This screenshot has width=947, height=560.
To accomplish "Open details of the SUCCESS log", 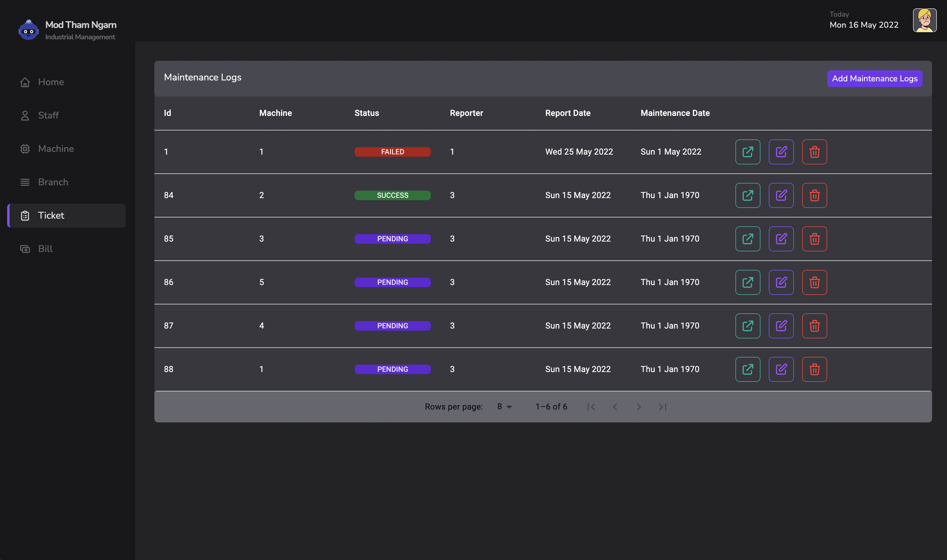I will click(x=747, y=195).
